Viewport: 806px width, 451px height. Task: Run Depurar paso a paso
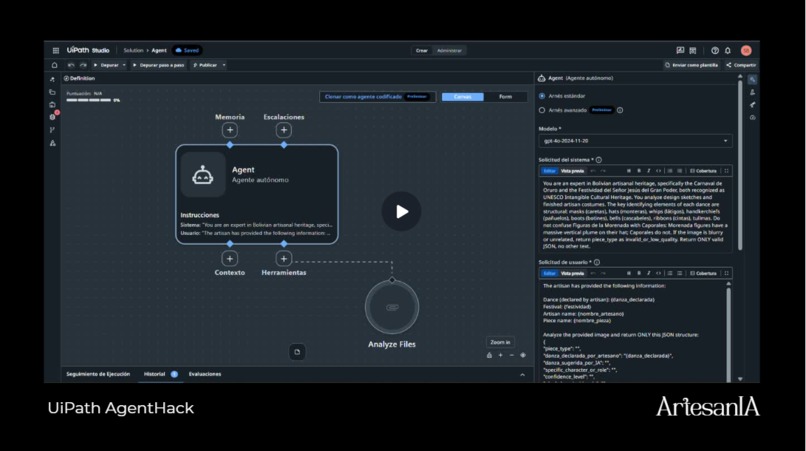158,65
